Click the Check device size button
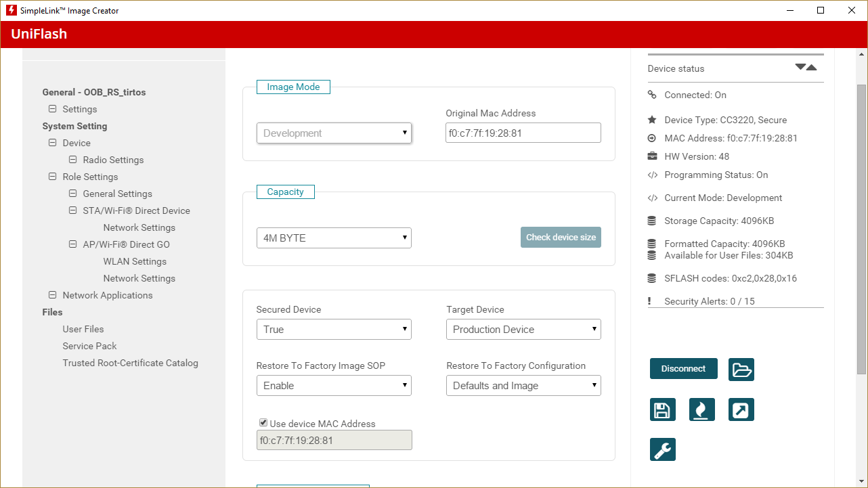 561,238
